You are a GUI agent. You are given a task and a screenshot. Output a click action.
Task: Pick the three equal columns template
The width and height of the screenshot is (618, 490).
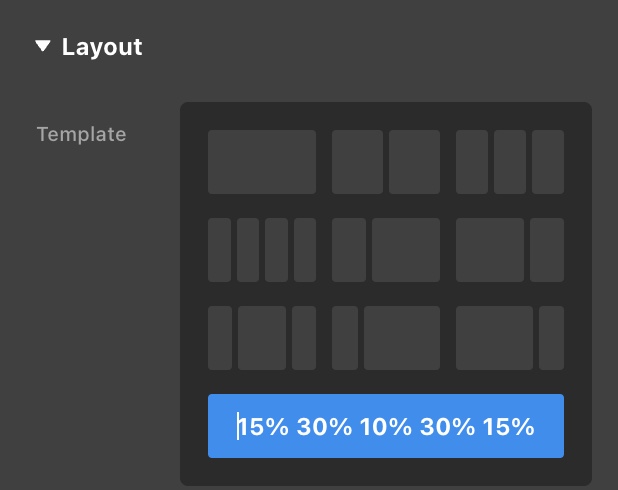(x=510, y=161)
